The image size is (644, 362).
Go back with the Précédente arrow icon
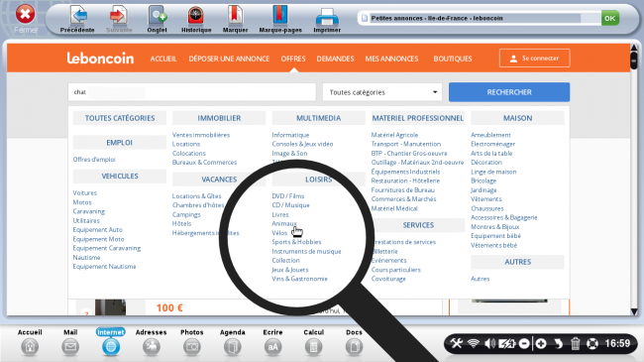coord(78,16)
